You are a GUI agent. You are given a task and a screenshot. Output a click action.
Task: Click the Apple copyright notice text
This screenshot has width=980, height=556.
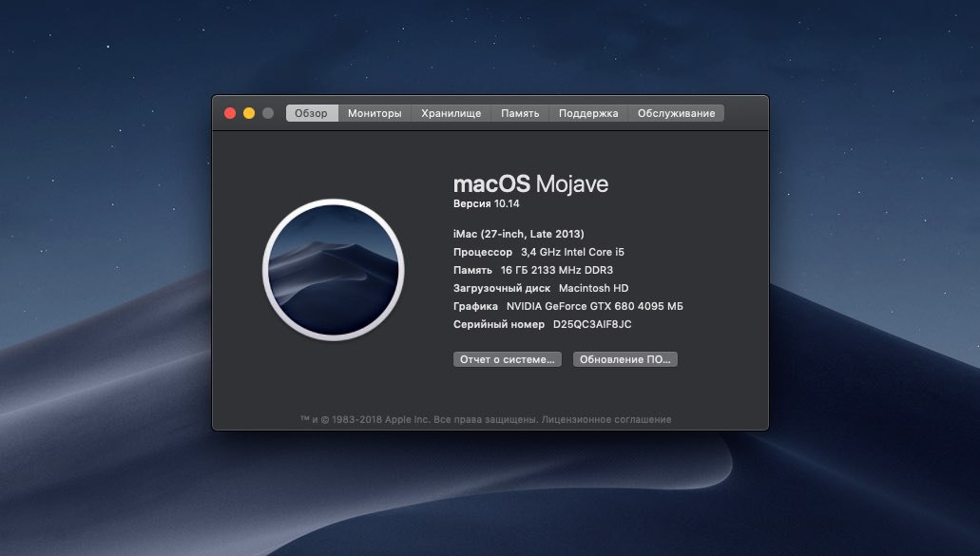(419, 420)
